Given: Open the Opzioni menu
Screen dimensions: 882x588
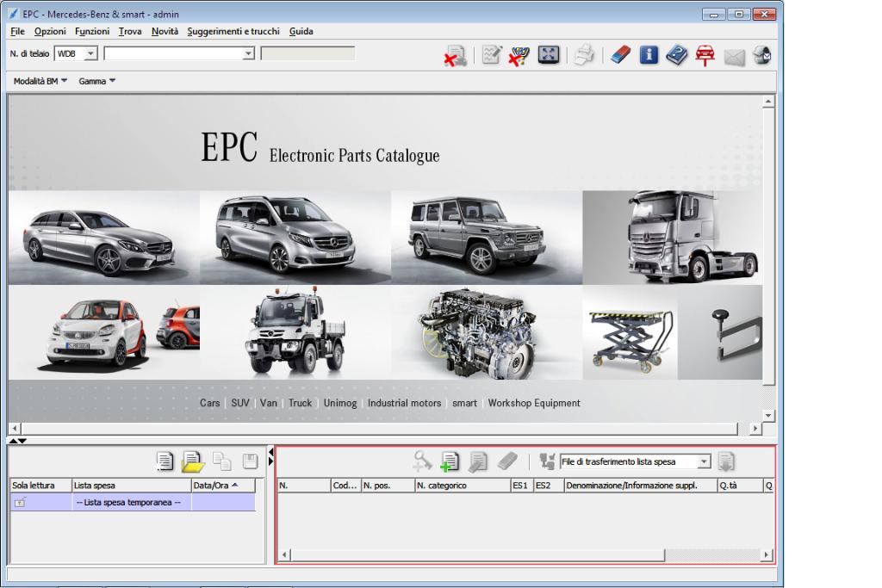Looking at the screenshot, I should click(x=49, y=31).
